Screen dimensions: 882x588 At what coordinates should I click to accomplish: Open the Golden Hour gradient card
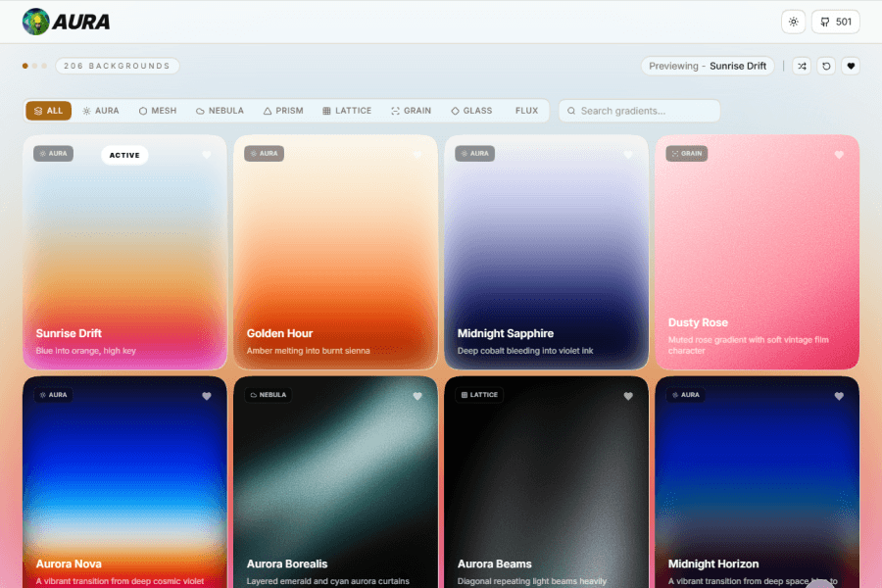coord(336,252)
